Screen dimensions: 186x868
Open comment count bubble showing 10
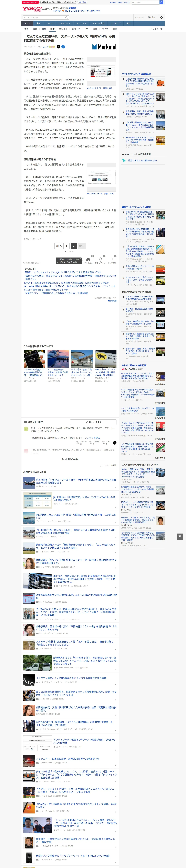45,47
